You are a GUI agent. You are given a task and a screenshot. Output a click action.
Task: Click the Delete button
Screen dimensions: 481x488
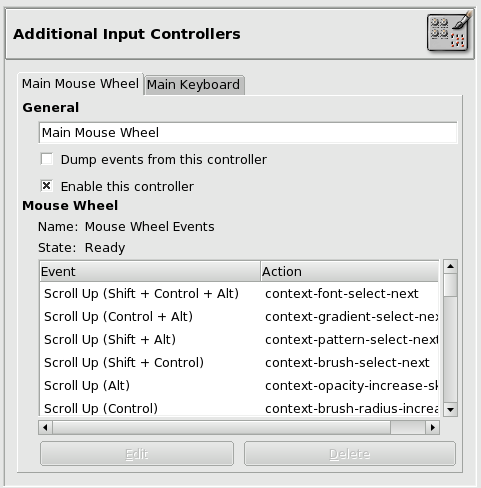pos(350,454)
